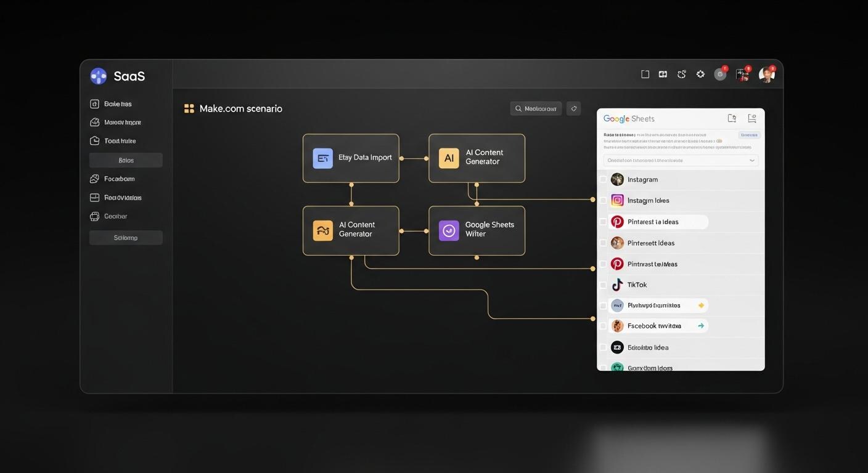Tick the checkbox for Instagm Idkes

pyautogui.click(x=603, y=201)
